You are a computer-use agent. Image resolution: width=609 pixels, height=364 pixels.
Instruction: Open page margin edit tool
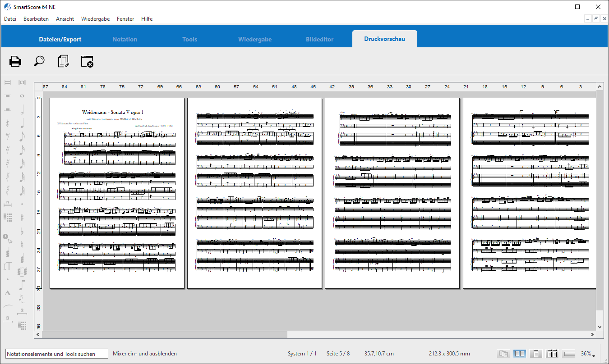tap(64, 61)
